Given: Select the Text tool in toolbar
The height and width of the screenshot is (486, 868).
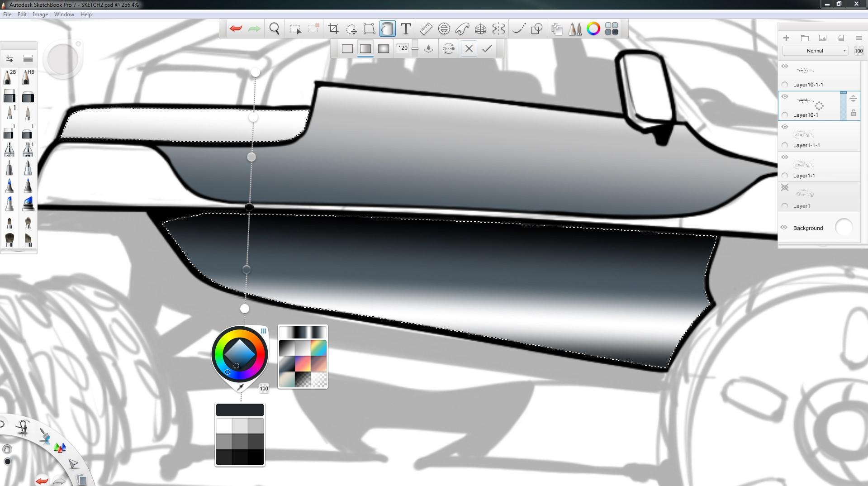Looking at the screenshot, I should (x=406, y=29).
